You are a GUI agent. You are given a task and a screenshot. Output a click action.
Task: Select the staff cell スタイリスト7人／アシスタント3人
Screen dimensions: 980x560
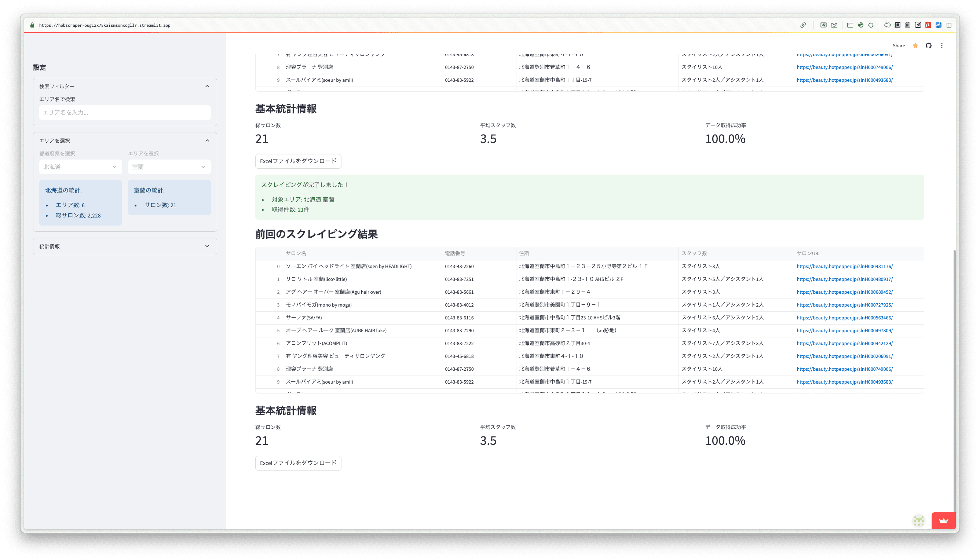(736, 344)
